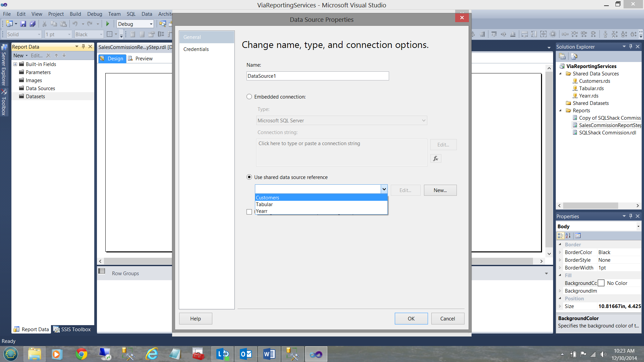
Task: Switch to the Credentials page
Action: [x=196, y=49]
